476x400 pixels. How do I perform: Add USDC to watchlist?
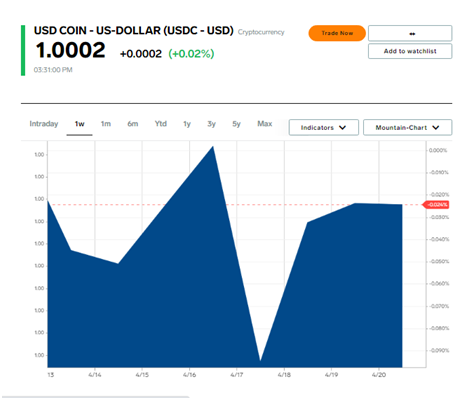(x=410, y=51)
